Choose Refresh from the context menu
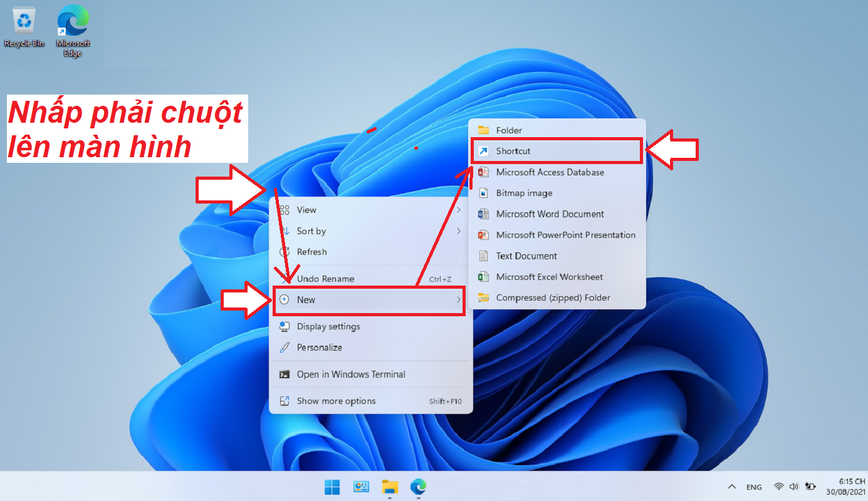The image size is (868, 501). point(371,252)
